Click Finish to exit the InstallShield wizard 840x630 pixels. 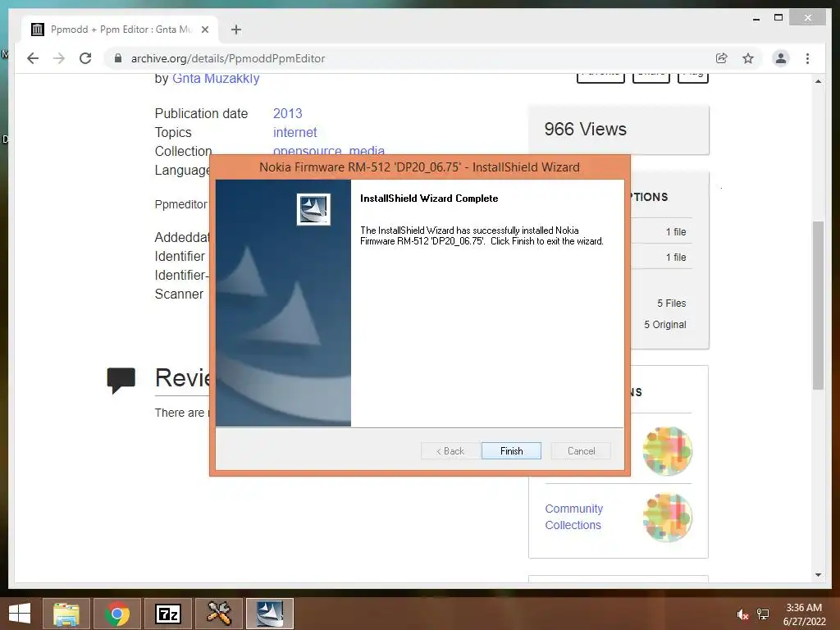coord(511,451)
